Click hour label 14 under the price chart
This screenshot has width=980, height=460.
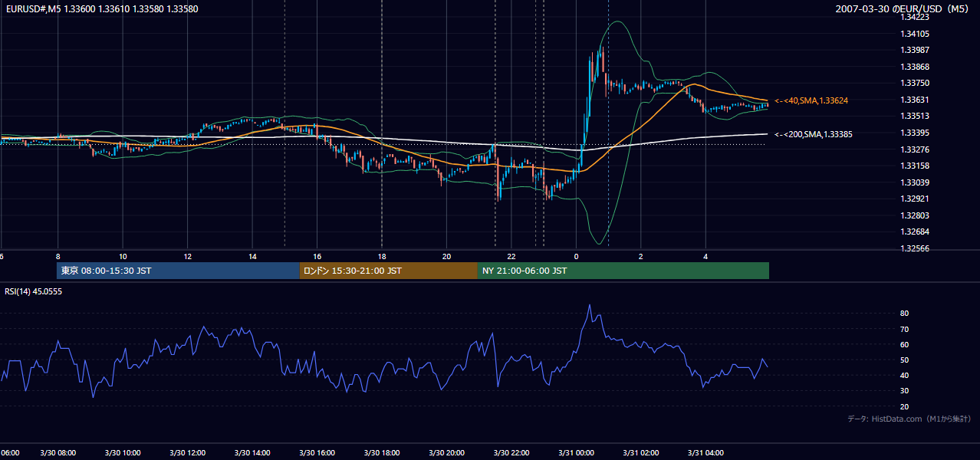pos(252,257)
